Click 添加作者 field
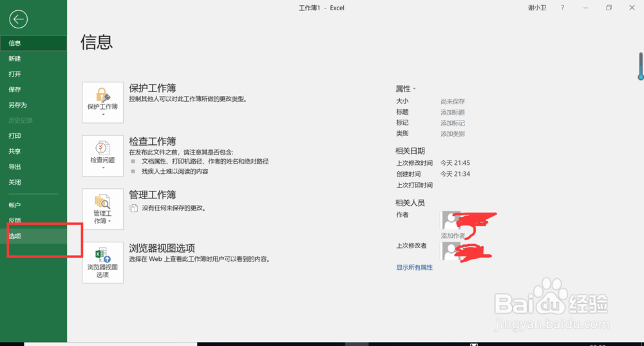 tap(453, 236)
